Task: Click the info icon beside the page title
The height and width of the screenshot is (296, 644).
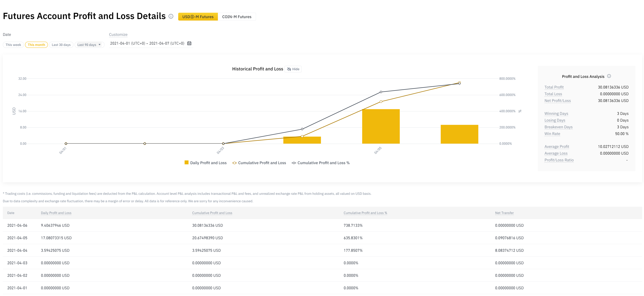Action: [x=171, y=16]
